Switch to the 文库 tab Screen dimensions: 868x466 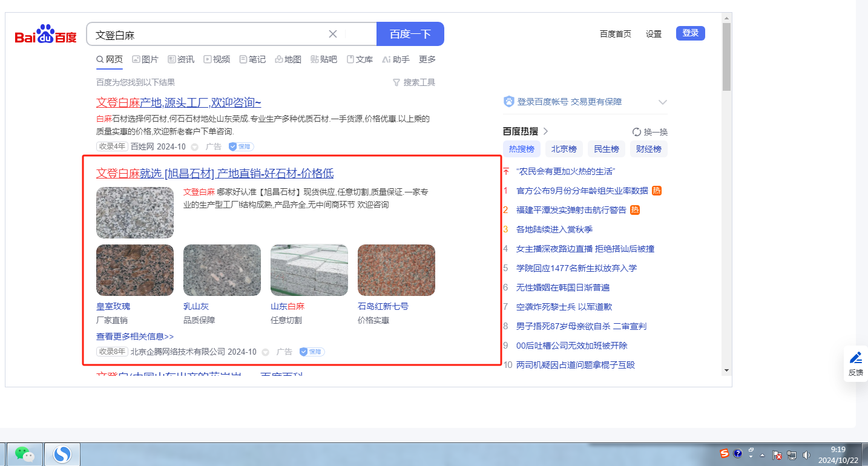[360, 59]
